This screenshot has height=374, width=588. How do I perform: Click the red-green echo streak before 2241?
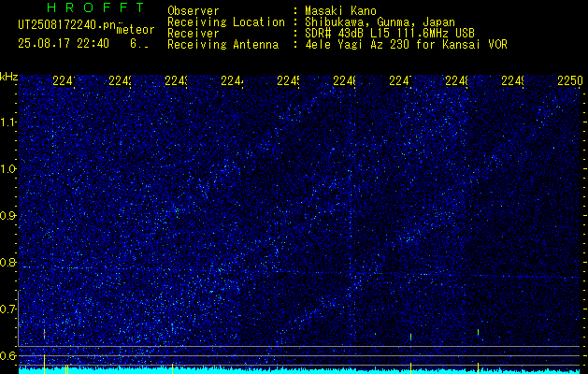[44, 334]
